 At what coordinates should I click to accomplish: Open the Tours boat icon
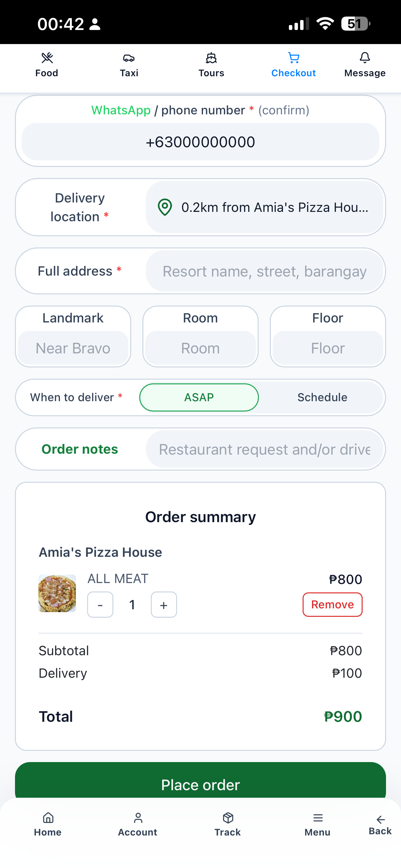[x=211, y=58]
